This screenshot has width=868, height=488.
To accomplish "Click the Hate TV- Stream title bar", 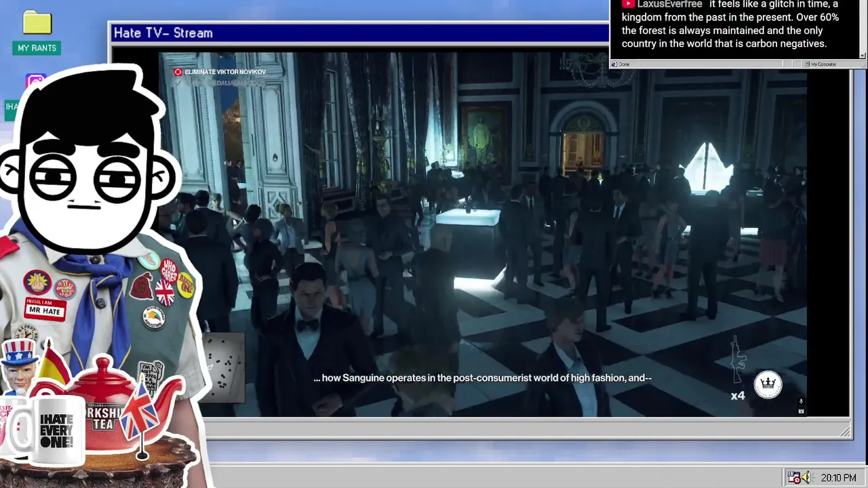I will coord(359,33).
